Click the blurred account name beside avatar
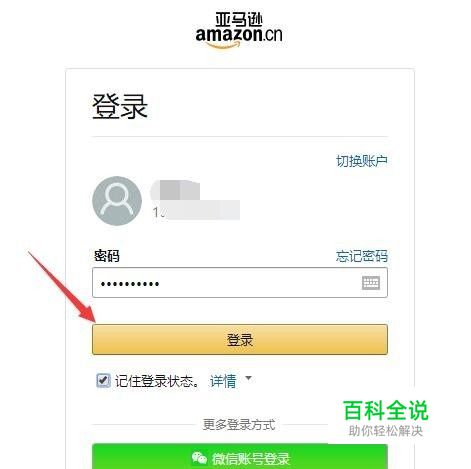 pyautogui.click(x=176, y=190)
